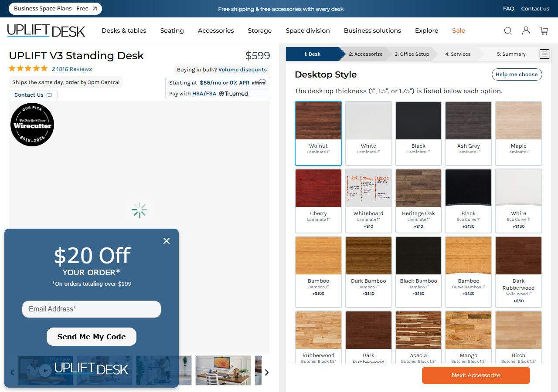Screen dimensions: 558x392
Task: Click the Contact Us chat button
Action: tap(33, 95)
